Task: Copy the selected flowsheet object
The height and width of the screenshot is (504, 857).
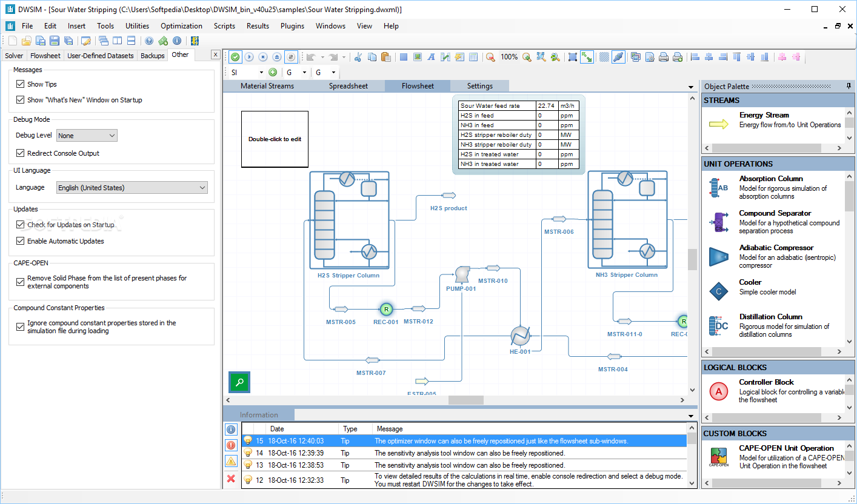Action: pyautogui.click(x=372, y=57)
